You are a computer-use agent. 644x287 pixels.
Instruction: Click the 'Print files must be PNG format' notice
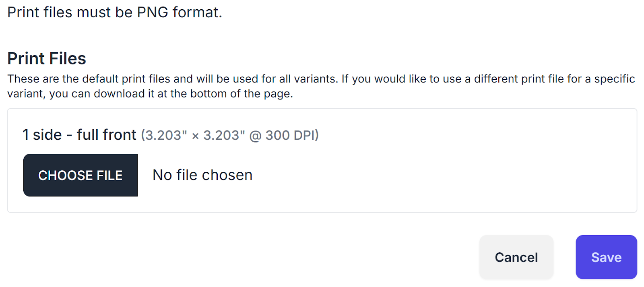click(115, 12)
